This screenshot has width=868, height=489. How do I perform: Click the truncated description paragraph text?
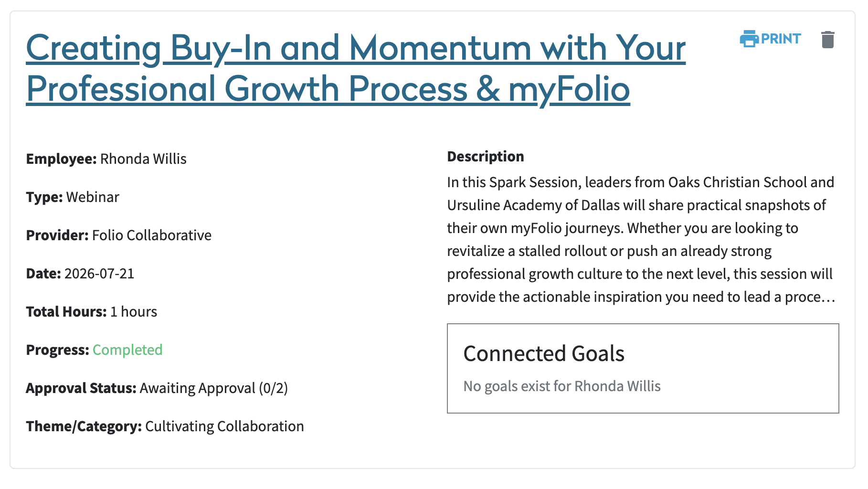[641, 239]
